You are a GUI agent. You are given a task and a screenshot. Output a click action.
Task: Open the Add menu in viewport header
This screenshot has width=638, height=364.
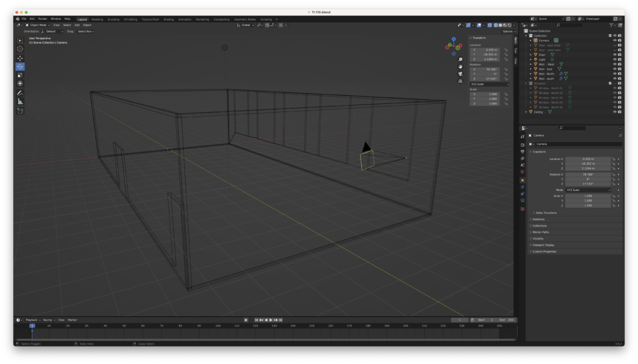(77, 25)
